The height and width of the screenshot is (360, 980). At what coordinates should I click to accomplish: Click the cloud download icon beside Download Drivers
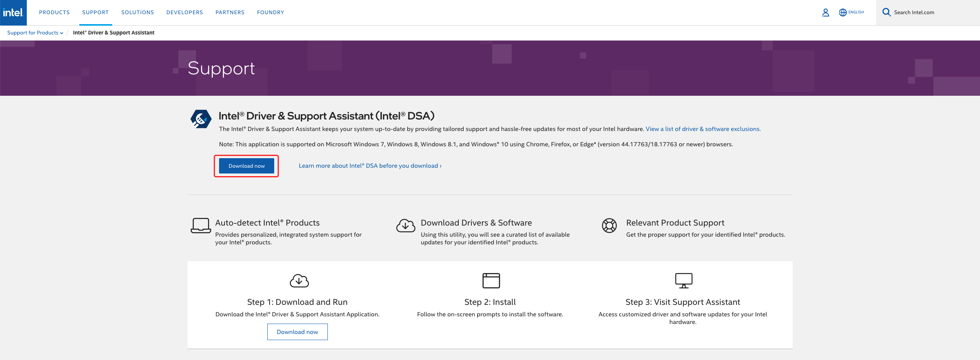click(x=406, y=226)
